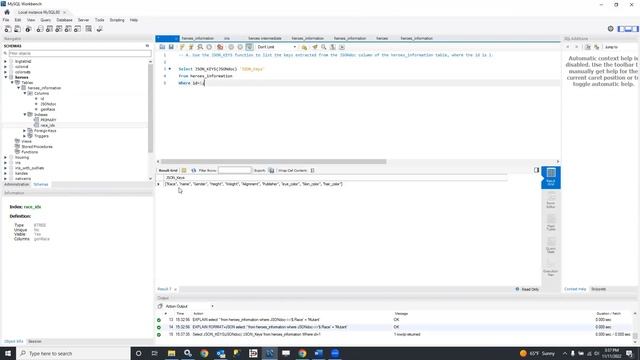Image resolution: width=640 pixels, height=360 pixels.
Task: Click schema tree vertical scrollbar
Action: coord(150,108)
